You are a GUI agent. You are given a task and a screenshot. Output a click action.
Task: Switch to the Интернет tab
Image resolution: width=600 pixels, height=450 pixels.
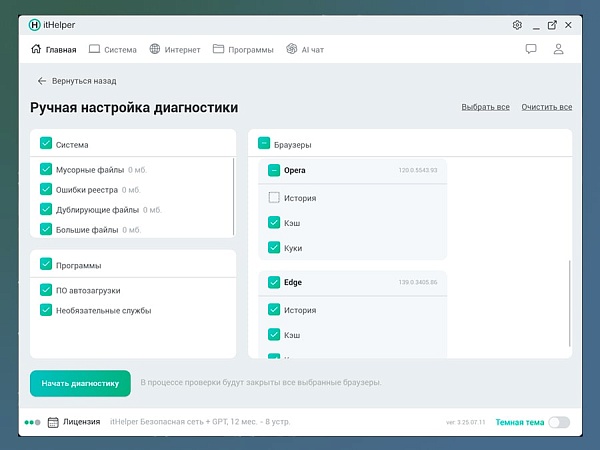pos(175,49)
